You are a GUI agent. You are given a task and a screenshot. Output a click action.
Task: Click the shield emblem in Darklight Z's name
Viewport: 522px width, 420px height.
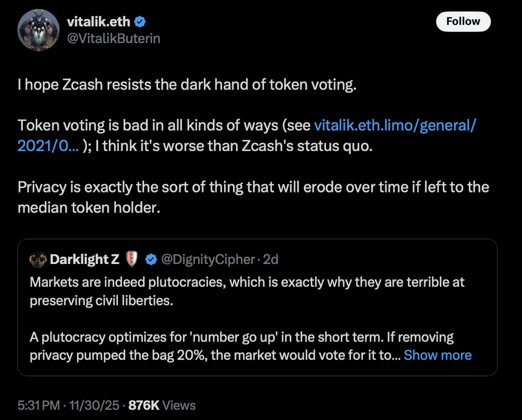(x=132, y=260)
